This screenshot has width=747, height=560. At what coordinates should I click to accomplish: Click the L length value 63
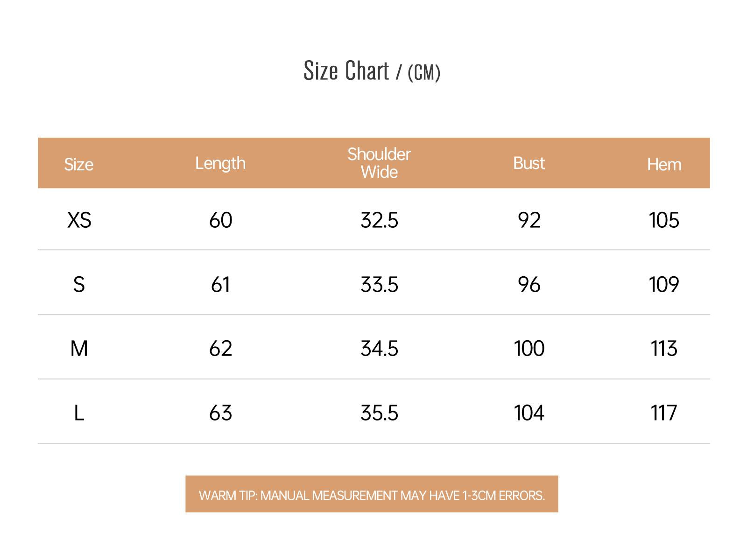(x=220, y=413)
